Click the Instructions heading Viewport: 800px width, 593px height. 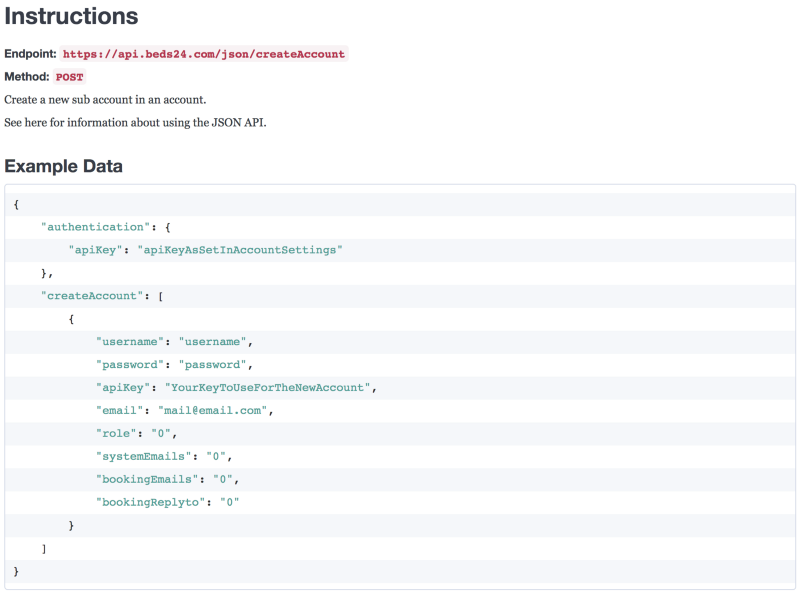click(71, 17)
